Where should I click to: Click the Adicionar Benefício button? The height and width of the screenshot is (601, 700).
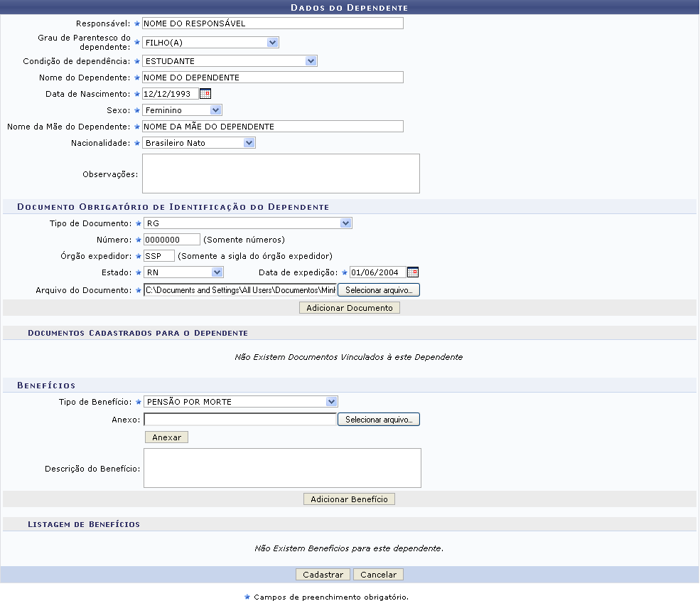pos(349,499)
